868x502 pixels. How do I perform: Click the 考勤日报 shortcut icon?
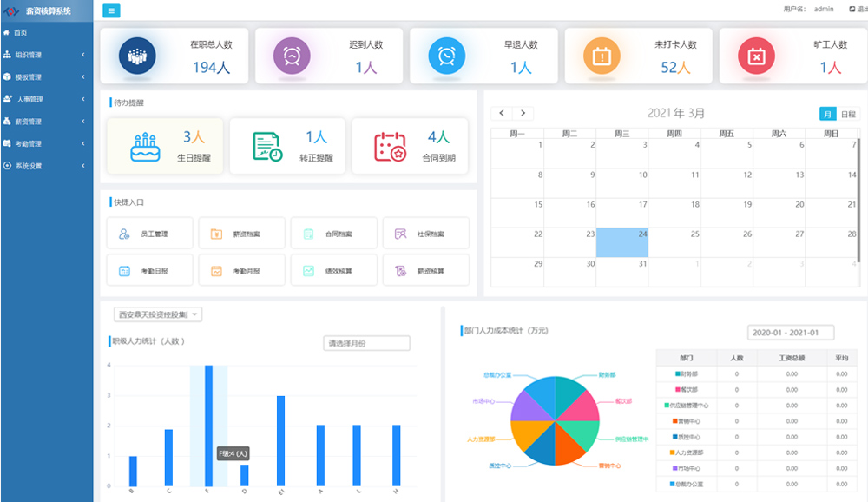click(125, 271)
